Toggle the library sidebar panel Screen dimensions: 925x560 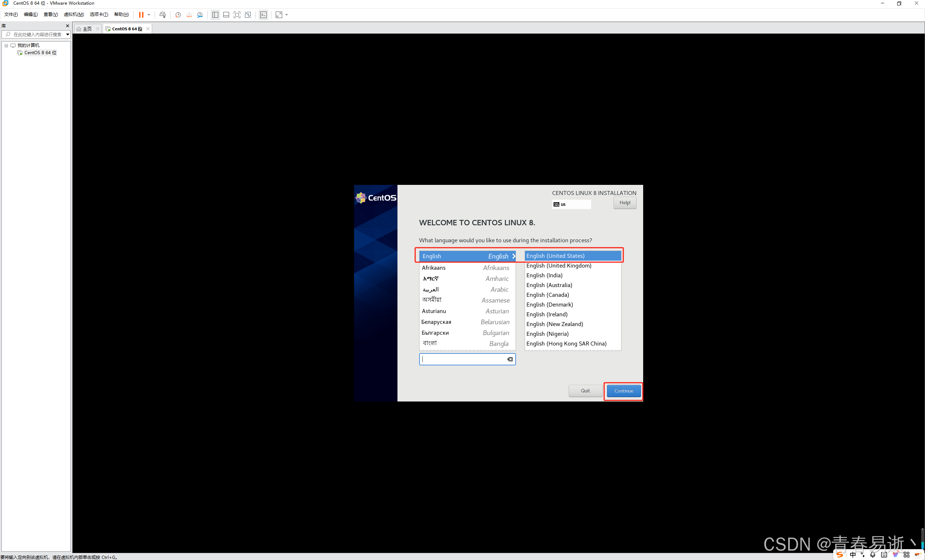pos(215,15)
